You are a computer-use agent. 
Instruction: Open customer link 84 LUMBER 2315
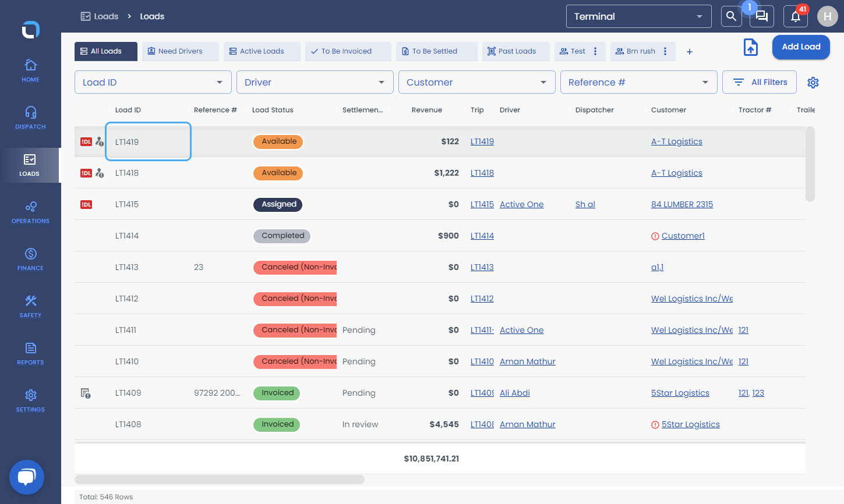tap(682, 204)
